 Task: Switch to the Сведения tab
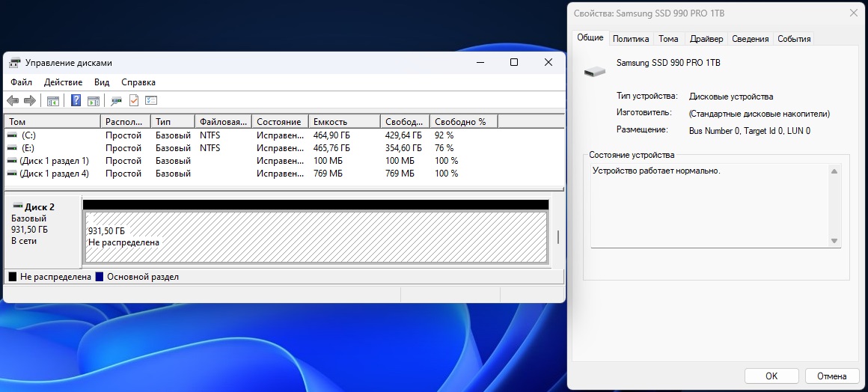click(x=750, y=39)
